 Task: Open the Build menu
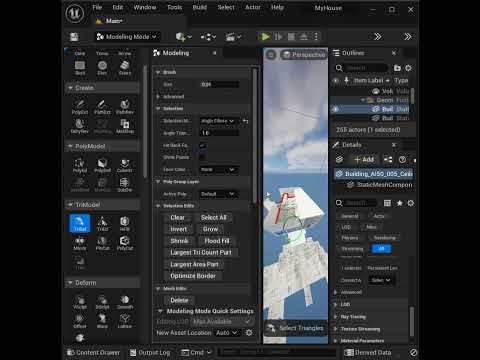click(199, 7)
